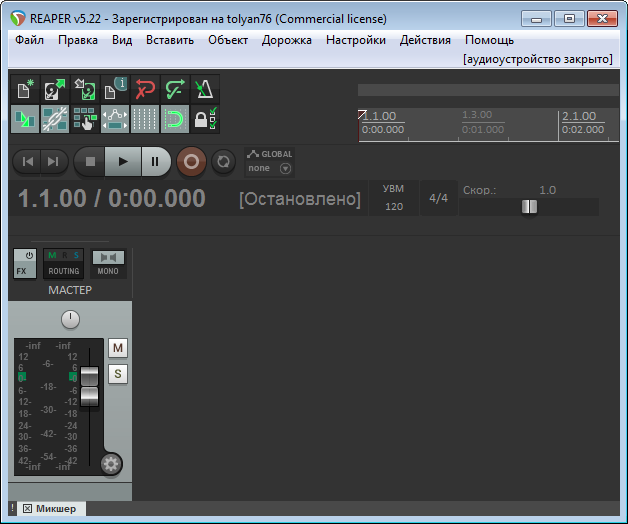Toggle the transport Repeat loop button

click(224, 160)
